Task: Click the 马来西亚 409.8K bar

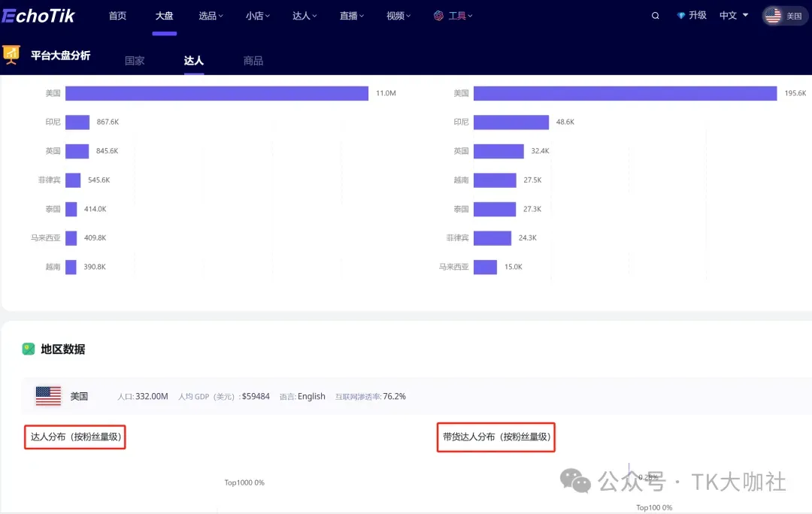Action: click(71, 238)
